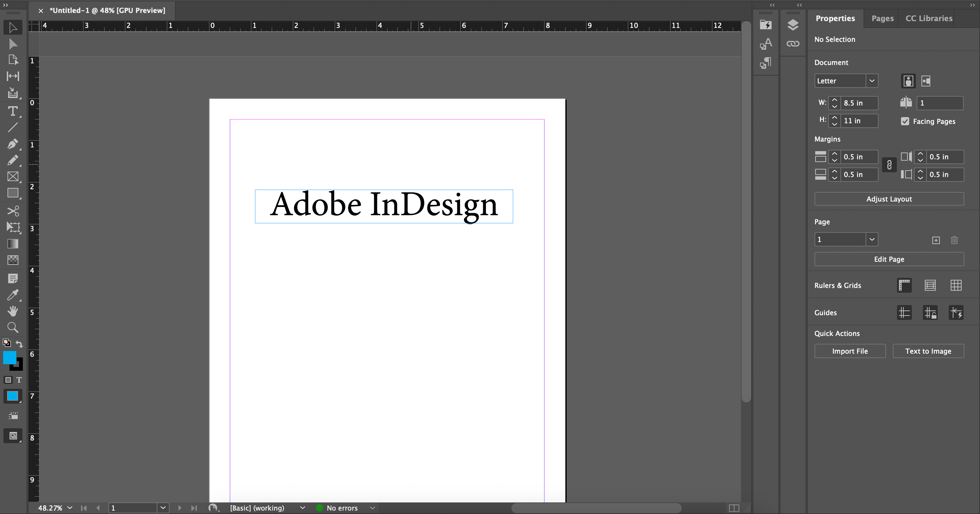The image size is (980, 514).
Task: Select the Rectangle Frame tool
Action: 13,176
